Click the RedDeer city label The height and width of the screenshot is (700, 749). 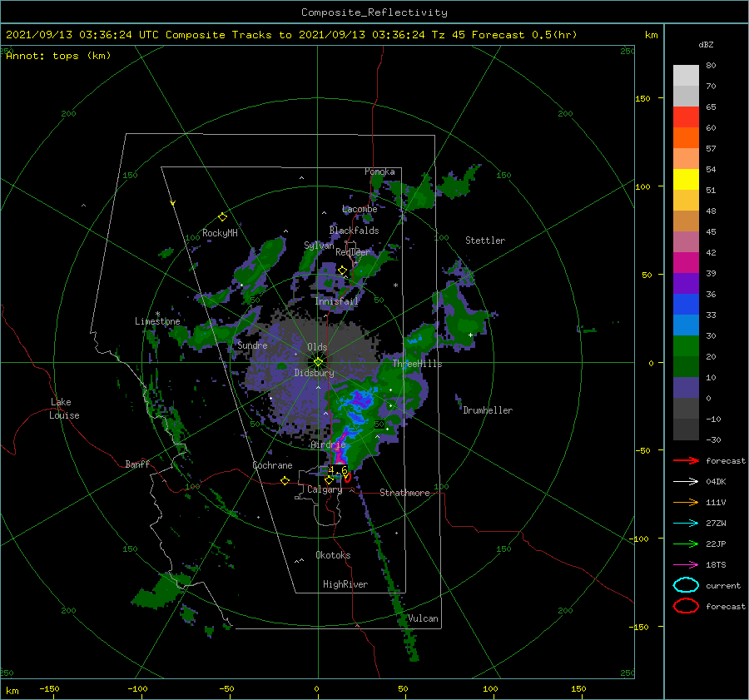click(353, 252)
